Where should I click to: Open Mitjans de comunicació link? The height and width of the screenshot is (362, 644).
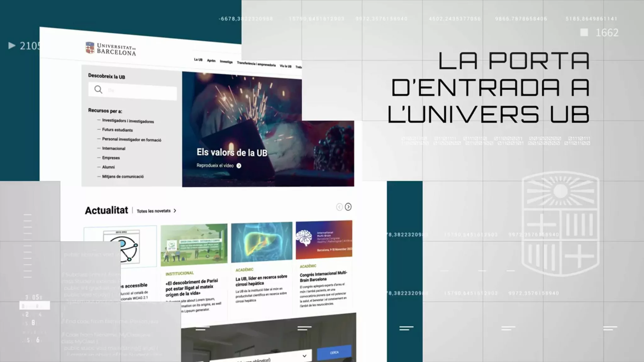(x=123, y=177)
